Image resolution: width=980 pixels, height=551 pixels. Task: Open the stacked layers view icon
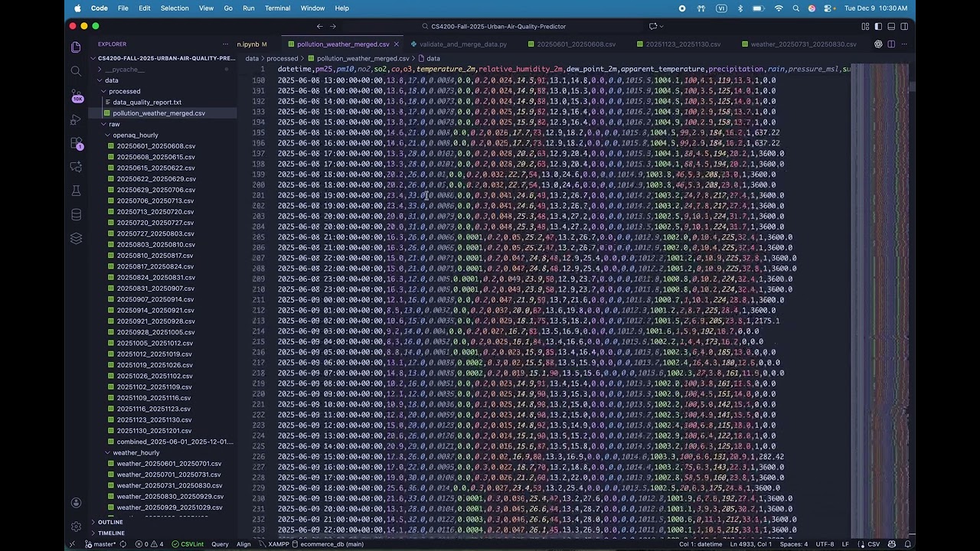[x=76, y=238]
